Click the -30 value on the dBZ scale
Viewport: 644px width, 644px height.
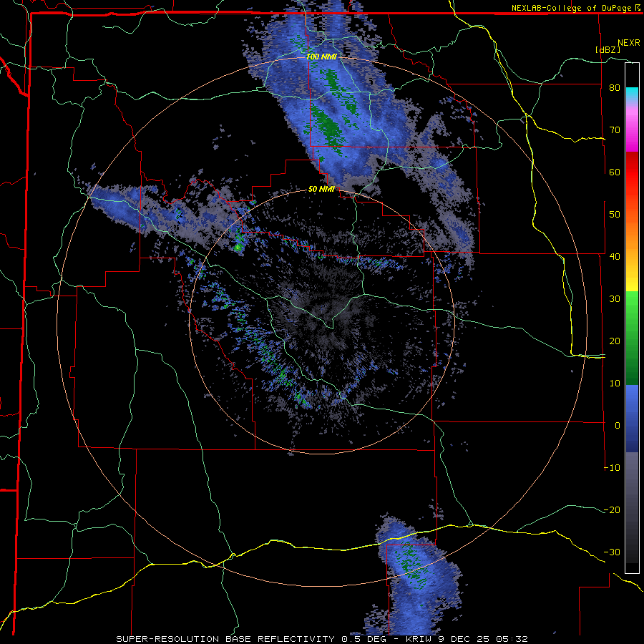pos(612,552)
